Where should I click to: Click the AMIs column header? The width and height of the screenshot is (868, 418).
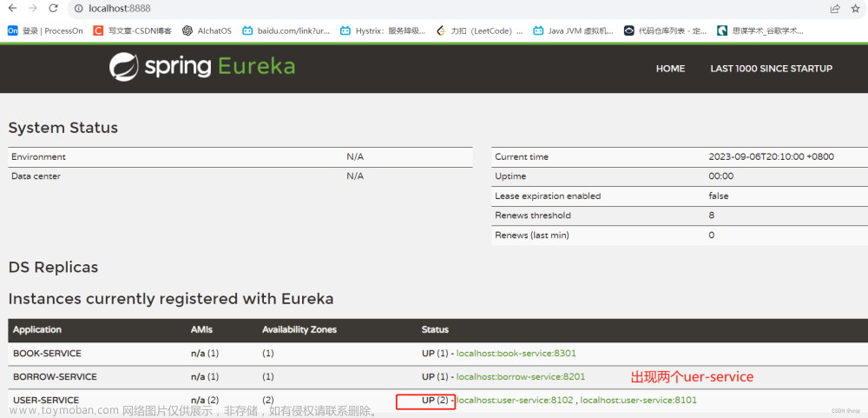[x=201, y=330]
